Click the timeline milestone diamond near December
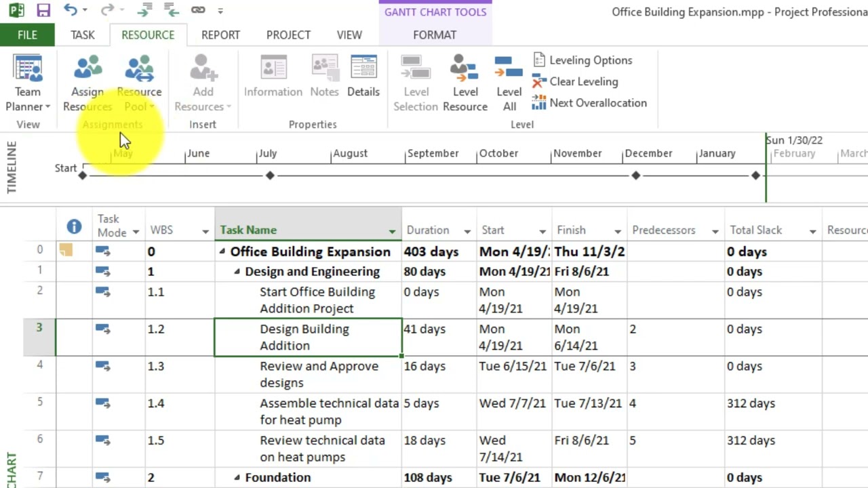Viewport: 868px width, 488px height. pos(635,176)
